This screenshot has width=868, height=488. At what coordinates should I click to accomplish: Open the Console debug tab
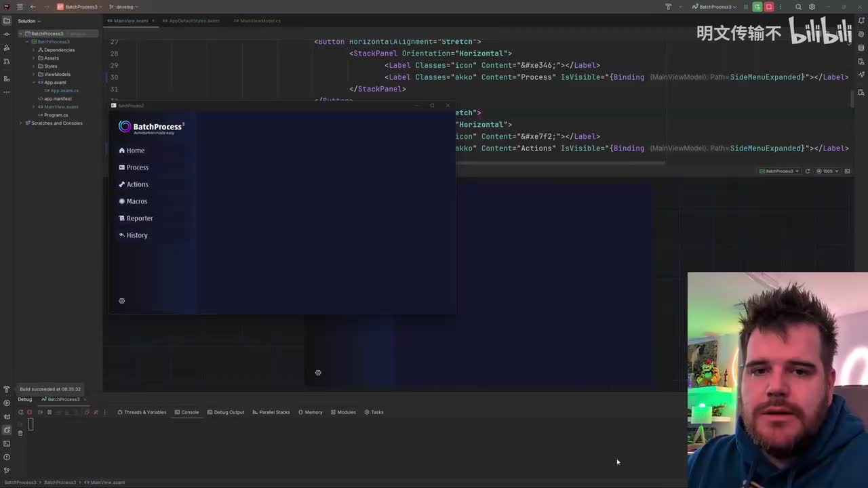click(186, 412)
